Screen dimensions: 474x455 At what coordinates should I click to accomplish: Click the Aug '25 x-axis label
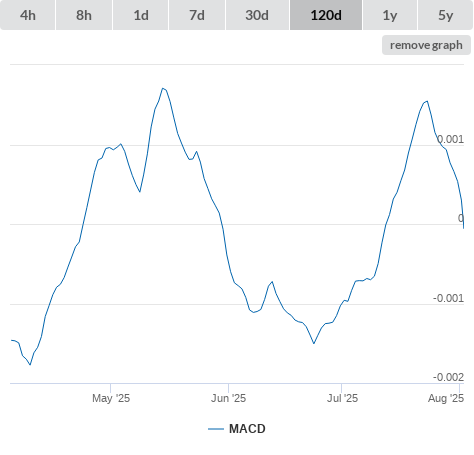(x=446, y=398)
